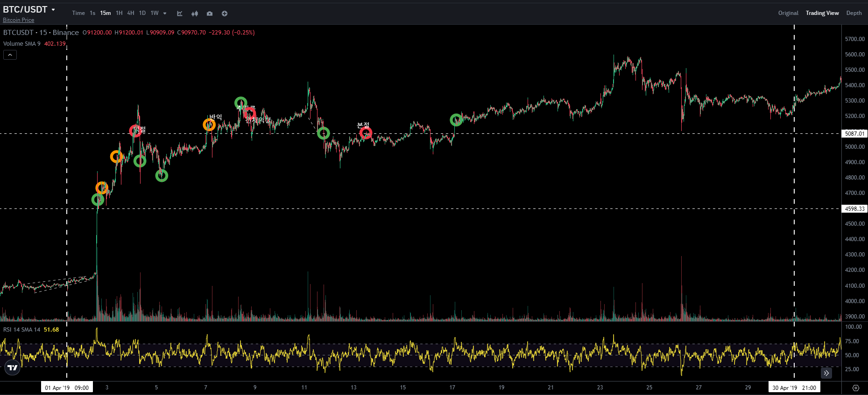Click the 5087.01 price label on axis
Viewport: 868px width, 395px height.
854,134
